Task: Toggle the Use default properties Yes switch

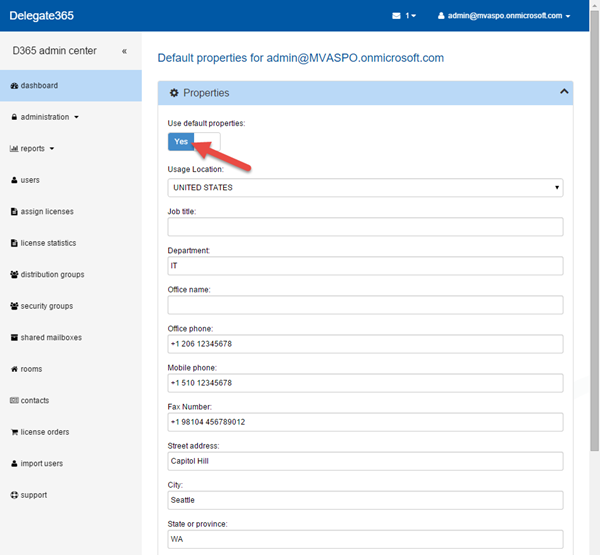Action: pyautogui.click(x=194, y=142)
